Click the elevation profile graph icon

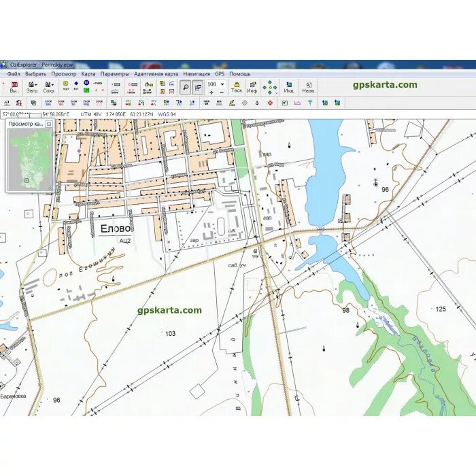[297, 103]
